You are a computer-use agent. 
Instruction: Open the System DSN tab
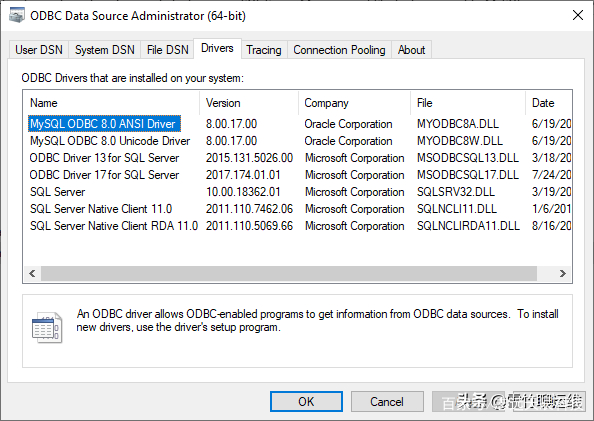click(105, 50)
